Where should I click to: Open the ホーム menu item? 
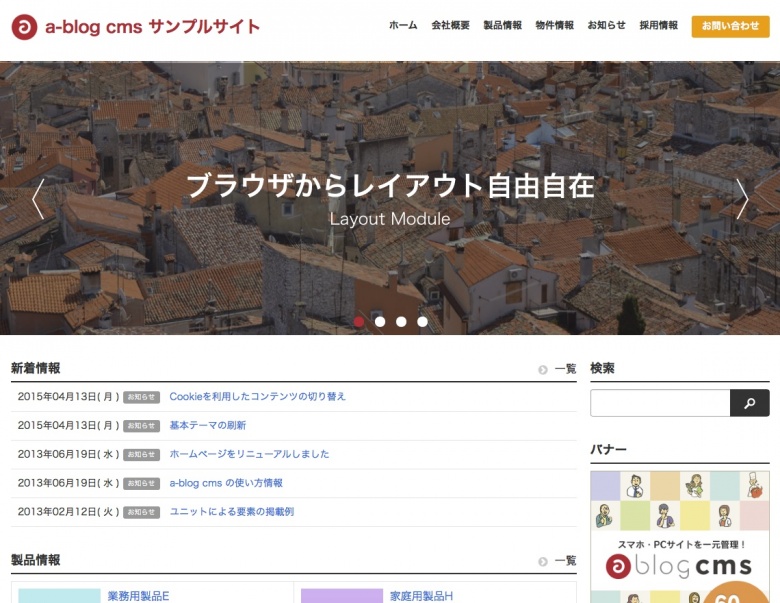pos(403,26)
